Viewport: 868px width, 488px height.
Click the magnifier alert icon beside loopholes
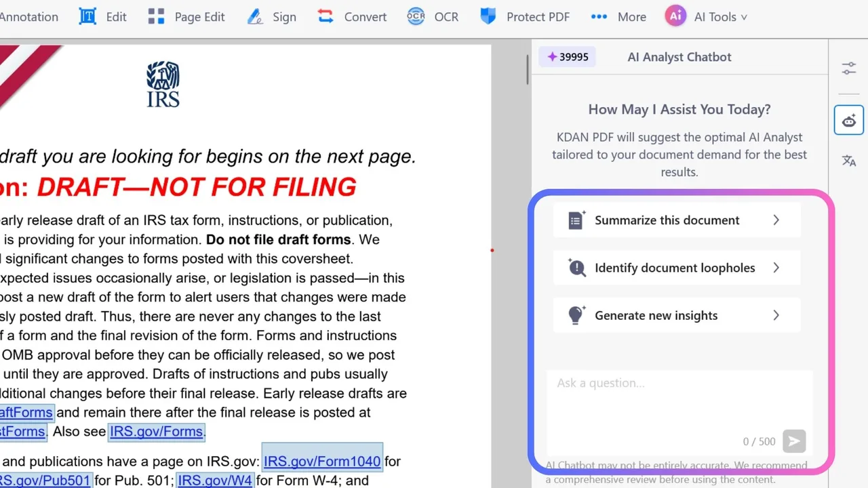coord(576,268)
